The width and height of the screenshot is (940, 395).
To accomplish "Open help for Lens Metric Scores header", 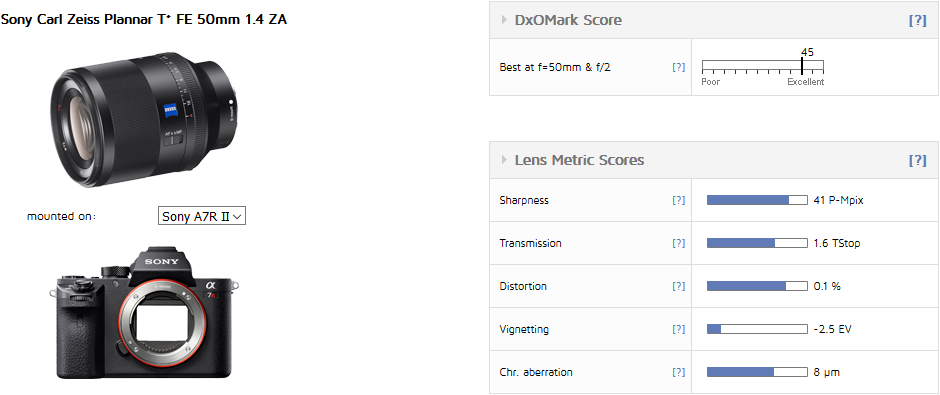I will (917, 160).
